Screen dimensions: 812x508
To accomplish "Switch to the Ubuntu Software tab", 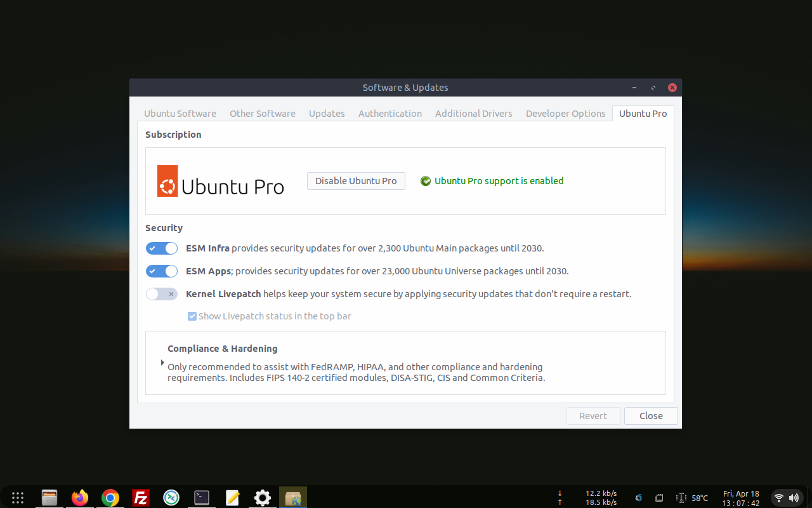I will click(180, 114).
